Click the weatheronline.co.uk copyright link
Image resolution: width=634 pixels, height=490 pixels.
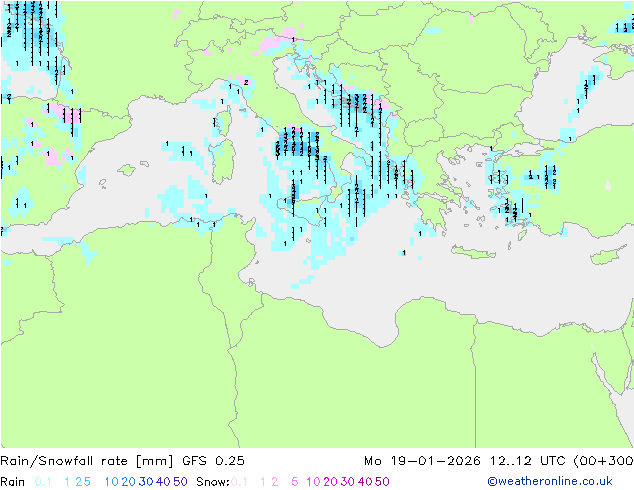pos(549,481)
